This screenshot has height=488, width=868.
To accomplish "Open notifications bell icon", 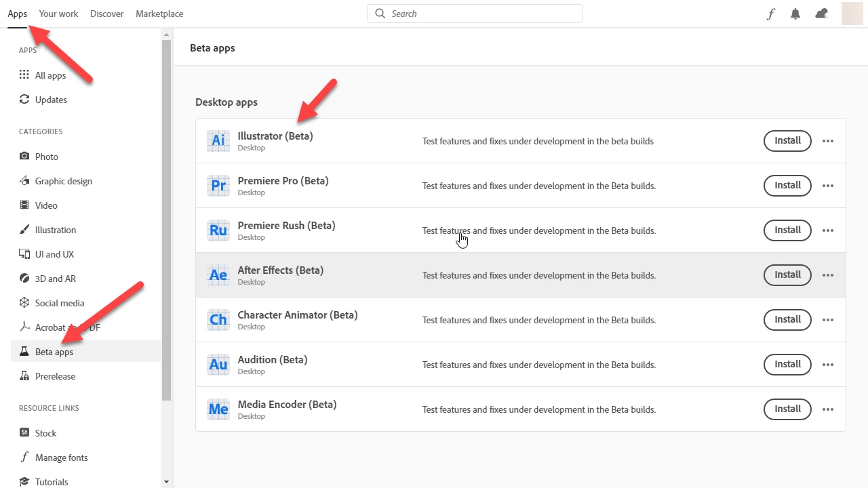I will tap(795, 14).
